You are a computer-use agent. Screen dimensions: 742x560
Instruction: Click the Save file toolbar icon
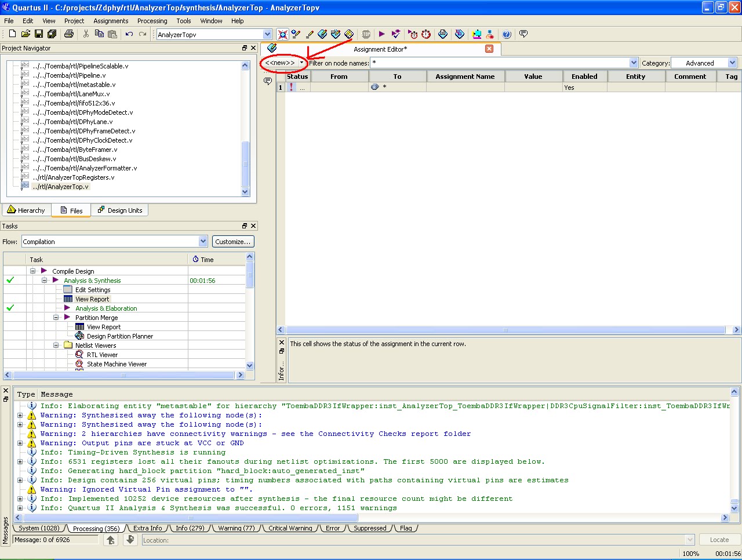tap(39, 35)
